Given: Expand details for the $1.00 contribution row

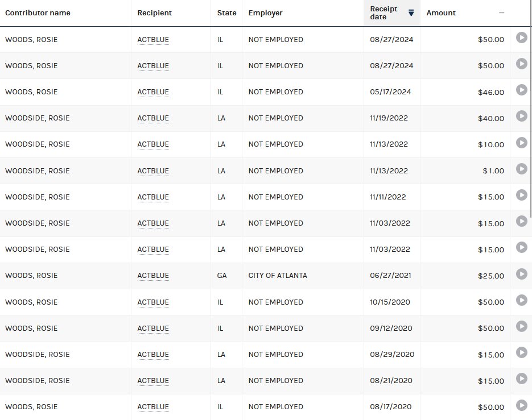Looking at the screenshot, I should click(522, 169).
